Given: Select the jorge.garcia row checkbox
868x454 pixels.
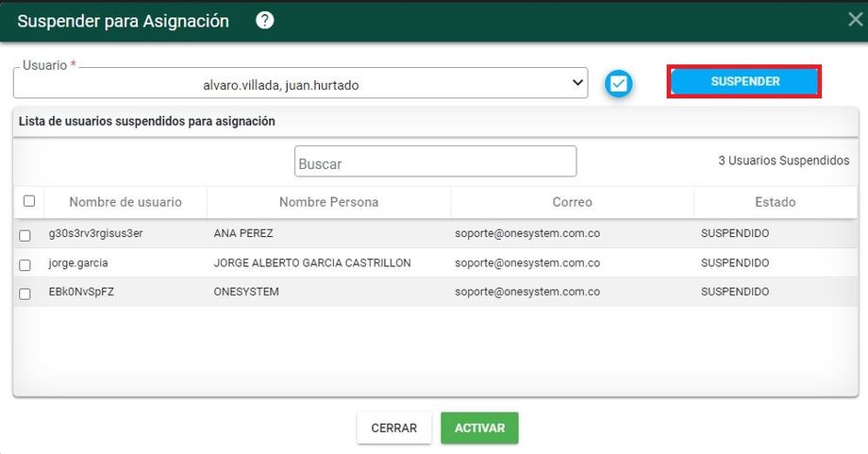Looking at the screenshot, I should tap(25, 264).
